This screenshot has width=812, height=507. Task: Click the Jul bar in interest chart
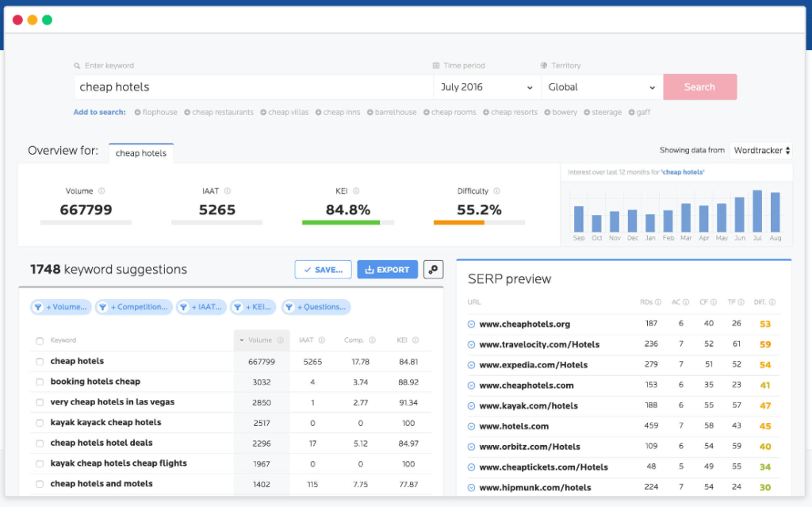point(757,211)
